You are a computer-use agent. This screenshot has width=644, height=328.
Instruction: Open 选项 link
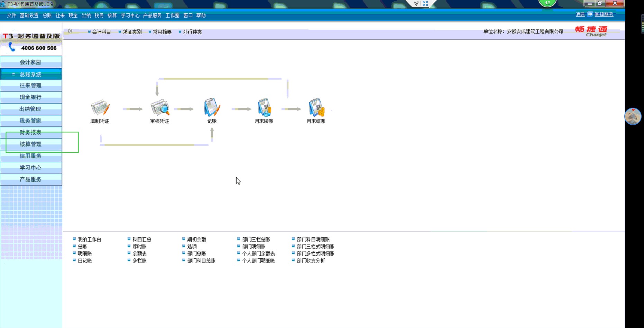192,247
